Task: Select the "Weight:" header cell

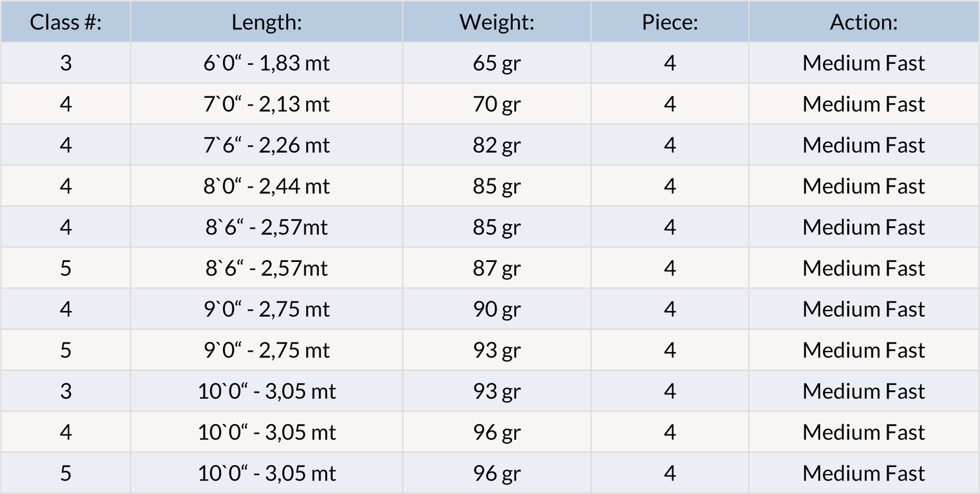Action: tap(497, 22)
